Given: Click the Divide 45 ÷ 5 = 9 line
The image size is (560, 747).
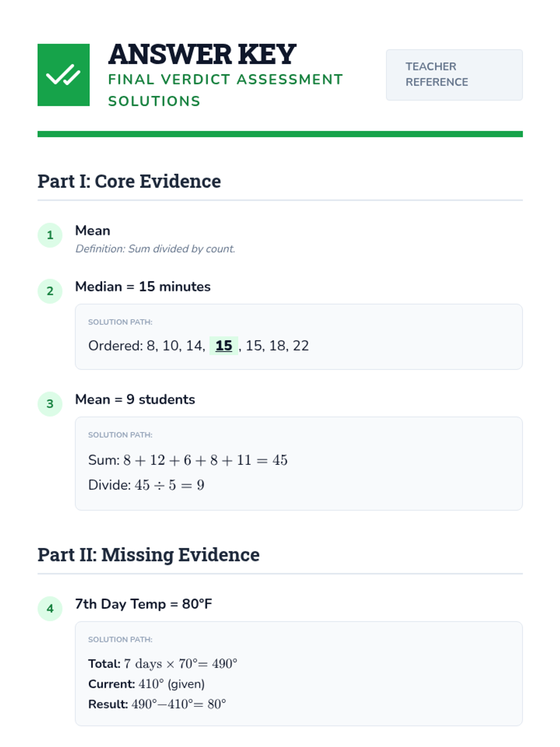Looking at the screenshot, I should 146,485.
